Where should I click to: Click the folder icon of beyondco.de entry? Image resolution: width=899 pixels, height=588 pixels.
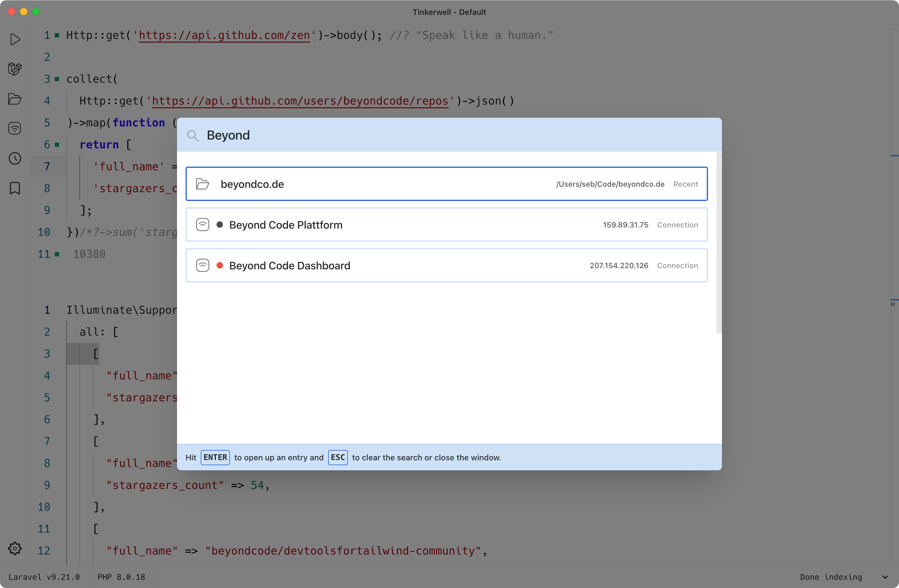click(x=203, y=184)
